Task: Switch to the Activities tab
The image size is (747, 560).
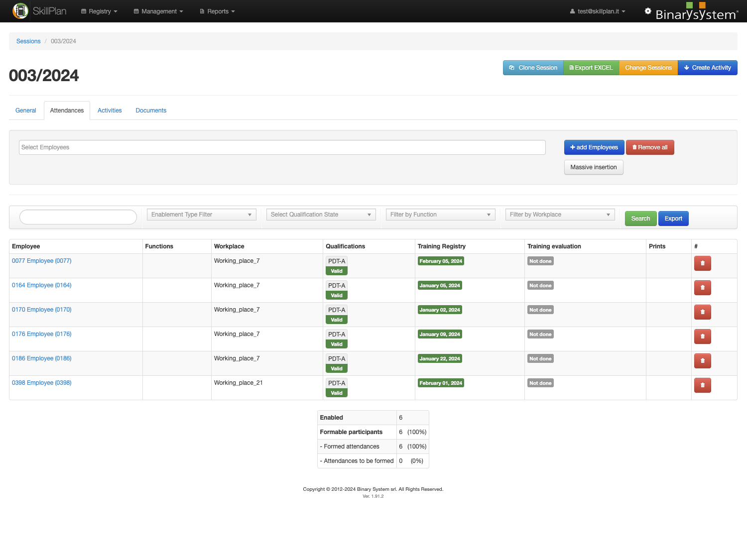Action: 110,111
